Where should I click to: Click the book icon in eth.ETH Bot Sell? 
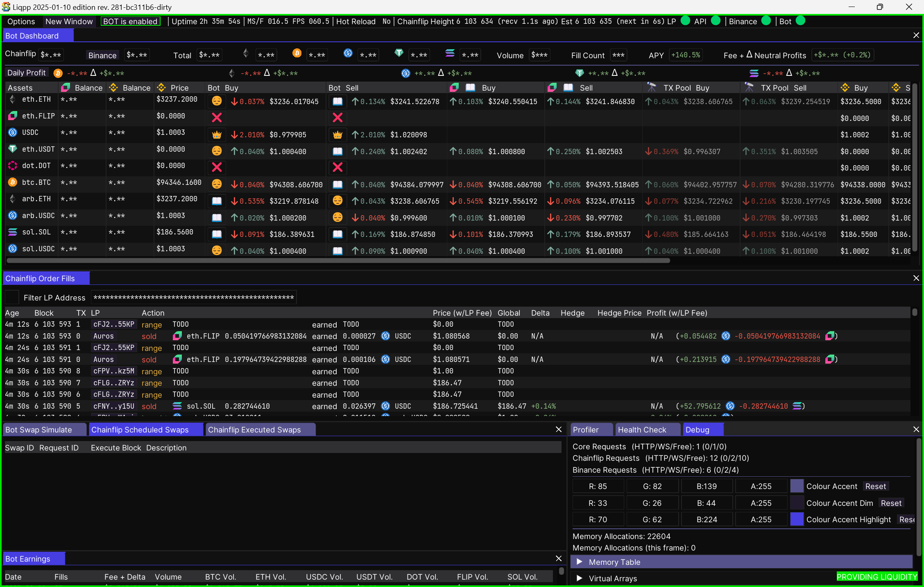tap(337, 101)
